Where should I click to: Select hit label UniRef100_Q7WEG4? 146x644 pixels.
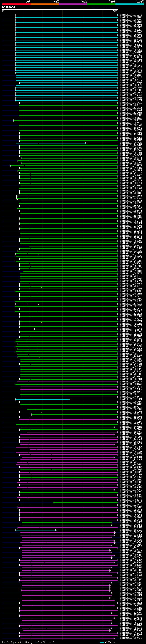131,196
